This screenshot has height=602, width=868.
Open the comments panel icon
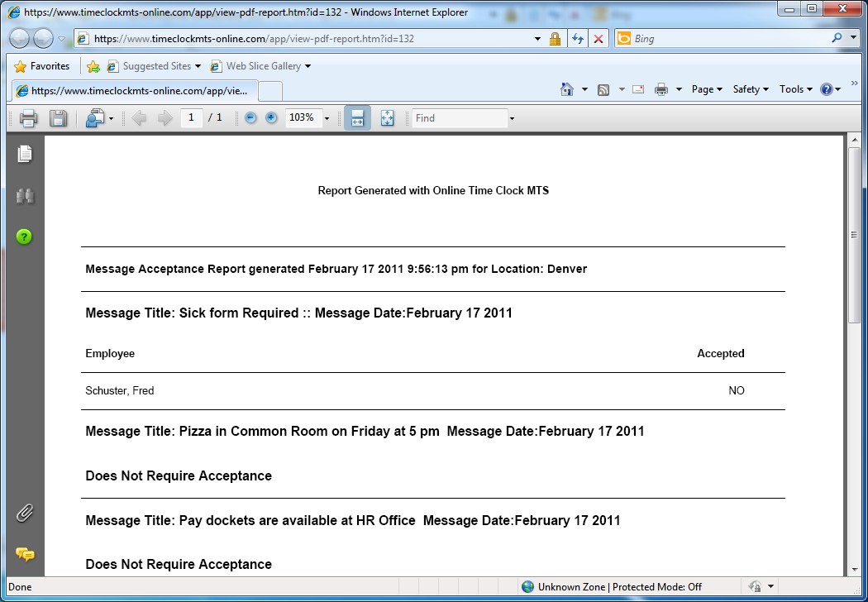click(25, 554)
